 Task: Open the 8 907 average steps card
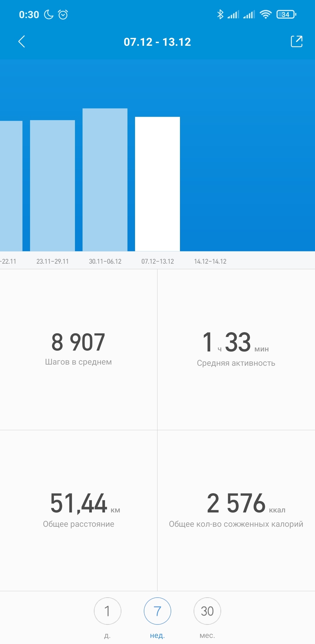click(78, 349)
